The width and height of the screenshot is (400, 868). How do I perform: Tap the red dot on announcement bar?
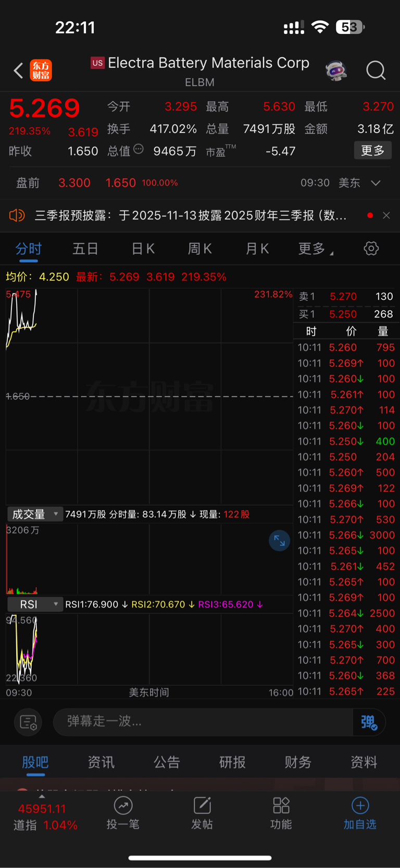370,215
